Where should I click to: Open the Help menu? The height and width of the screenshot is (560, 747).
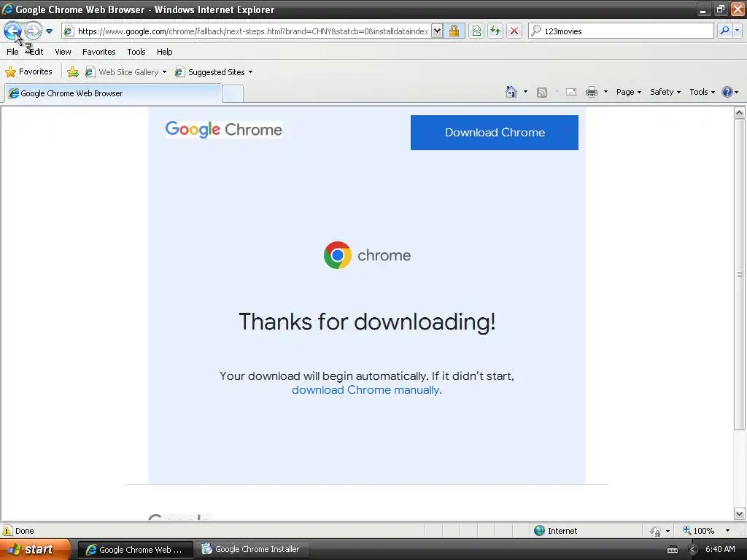(164, 52)
